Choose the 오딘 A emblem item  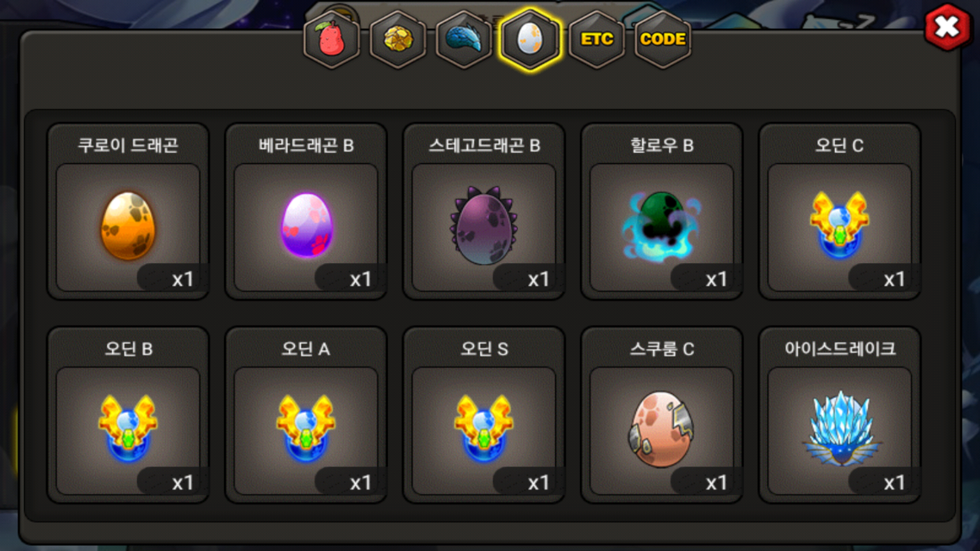(x=306, y=430)
